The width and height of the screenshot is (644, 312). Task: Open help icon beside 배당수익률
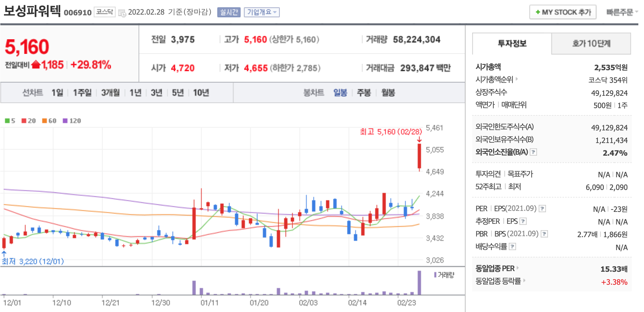click(512, 246)
